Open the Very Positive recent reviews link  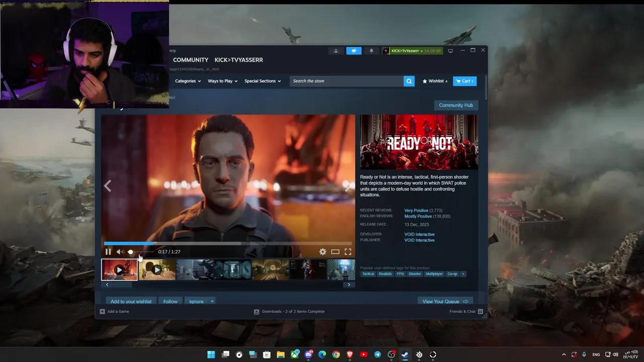[x=416, y=210]
